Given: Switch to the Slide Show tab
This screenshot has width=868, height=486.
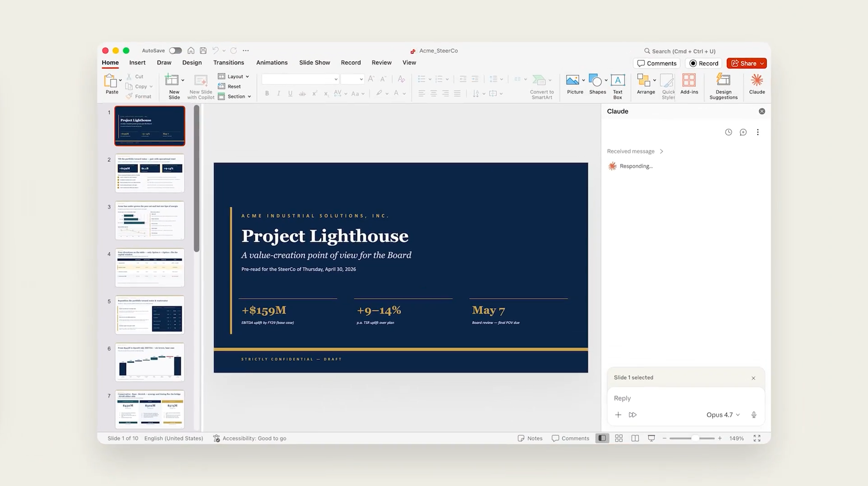Looking at the screenshot, I should tap(314, 62).
